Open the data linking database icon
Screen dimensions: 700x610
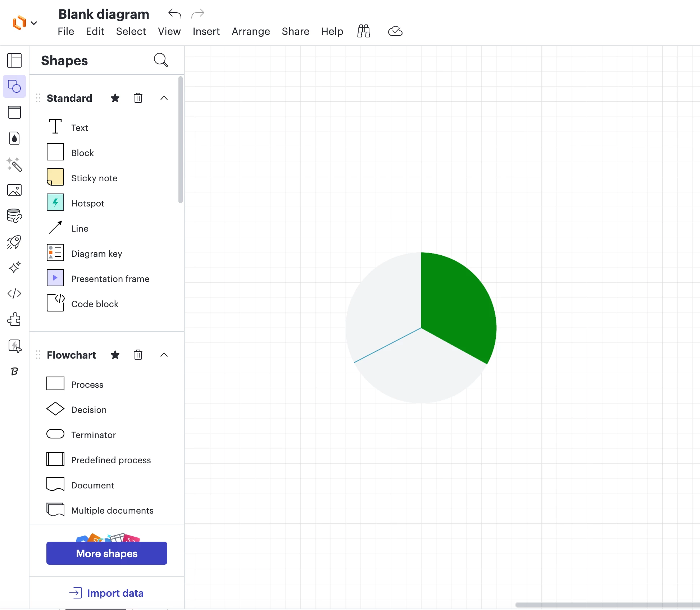(x=14, y=216)
